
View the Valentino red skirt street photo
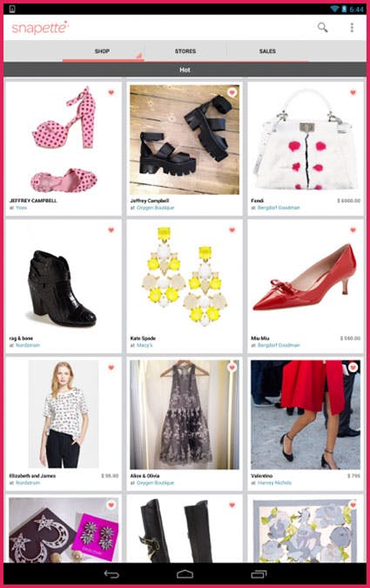306,415
